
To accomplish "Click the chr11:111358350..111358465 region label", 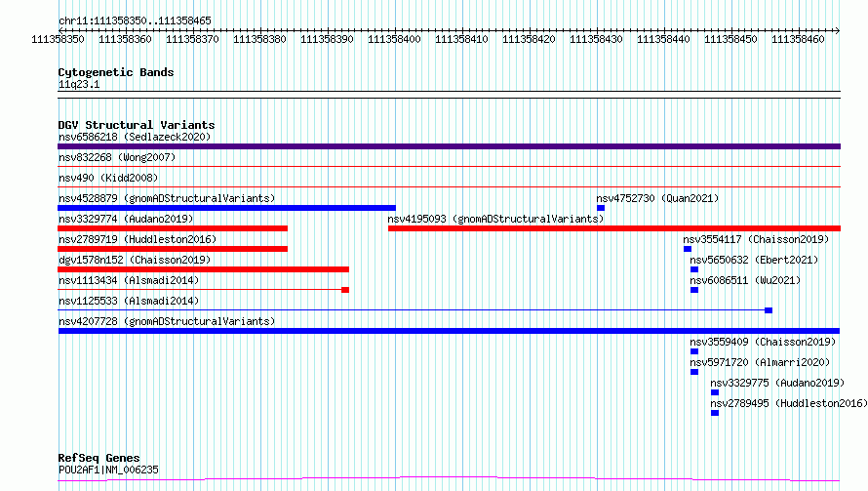I will click(x=135, y=21).
